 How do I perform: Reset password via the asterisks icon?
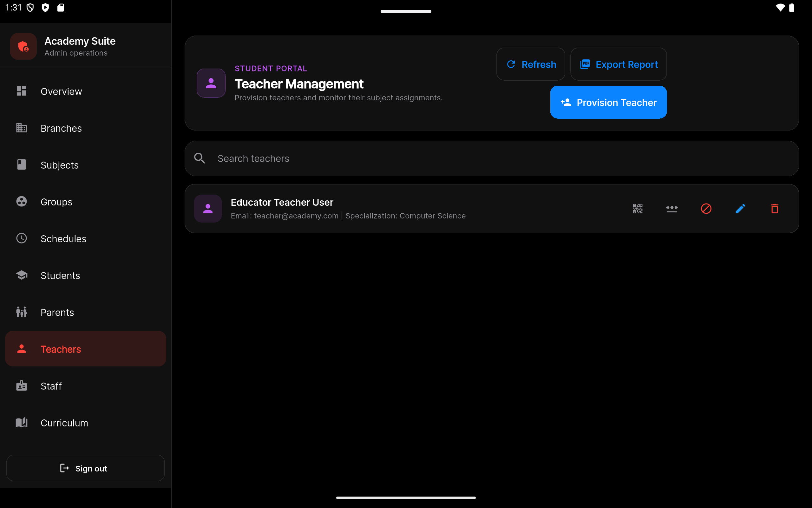click(672, 209)
